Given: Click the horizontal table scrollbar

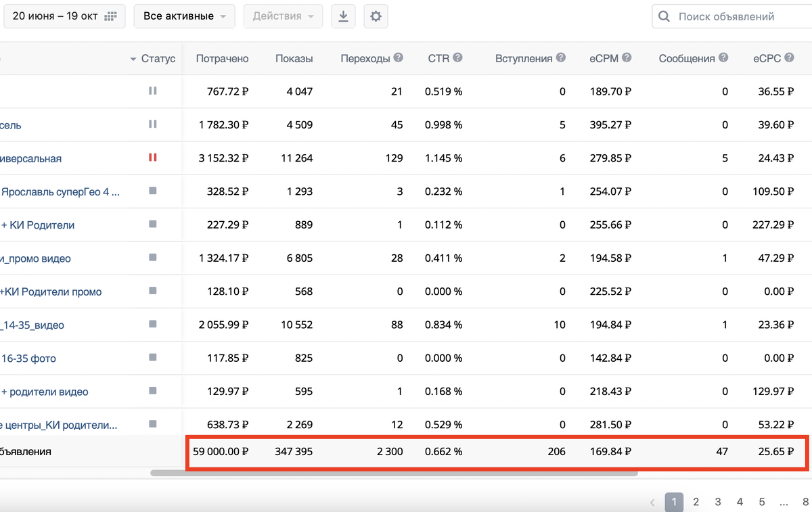Looking at the screenshot, I should [394, 473].
